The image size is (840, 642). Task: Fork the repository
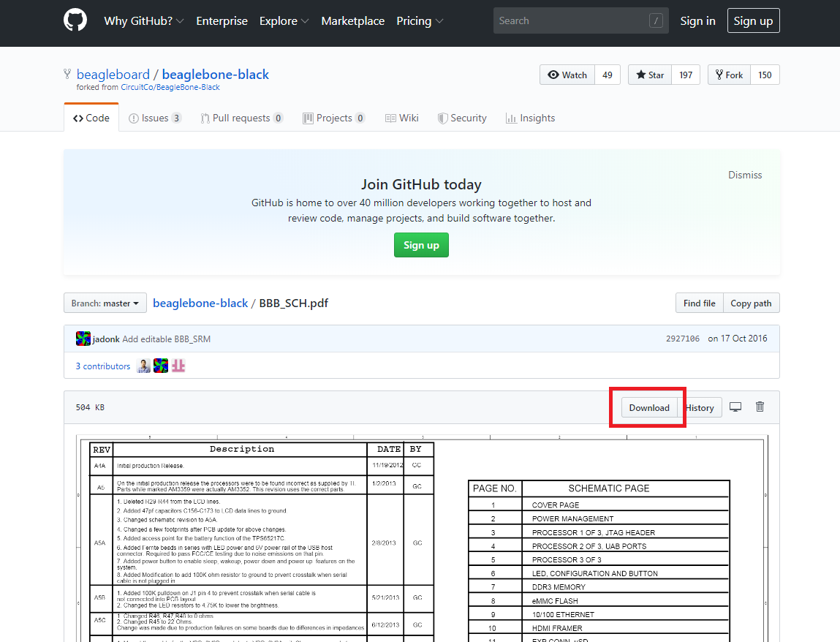tap(729, 75)
